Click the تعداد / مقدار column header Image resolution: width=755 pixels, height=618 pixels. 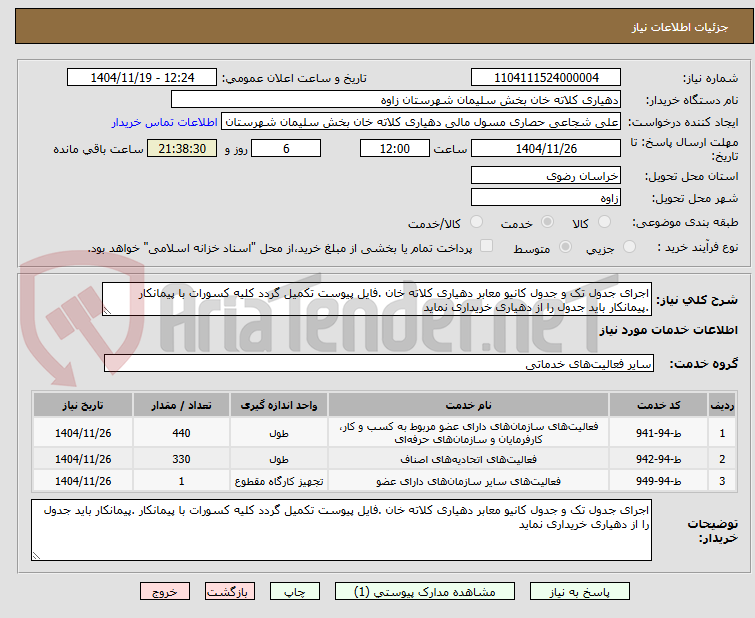click(182, 405)
